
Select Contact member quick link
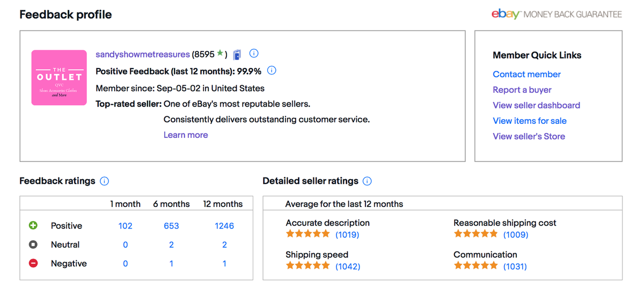(x=526, y=75)
